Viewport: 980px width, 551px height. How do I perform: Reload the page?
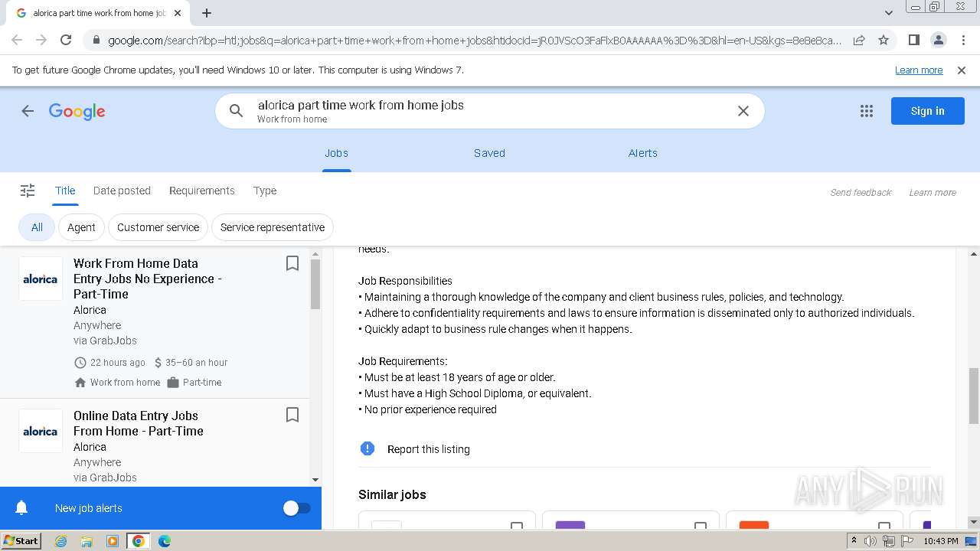tap(66, 40)
